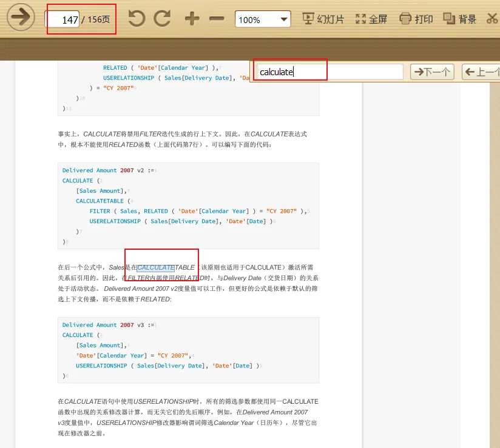
Task: Rotate the page clockwise
Action: (162, 18)
